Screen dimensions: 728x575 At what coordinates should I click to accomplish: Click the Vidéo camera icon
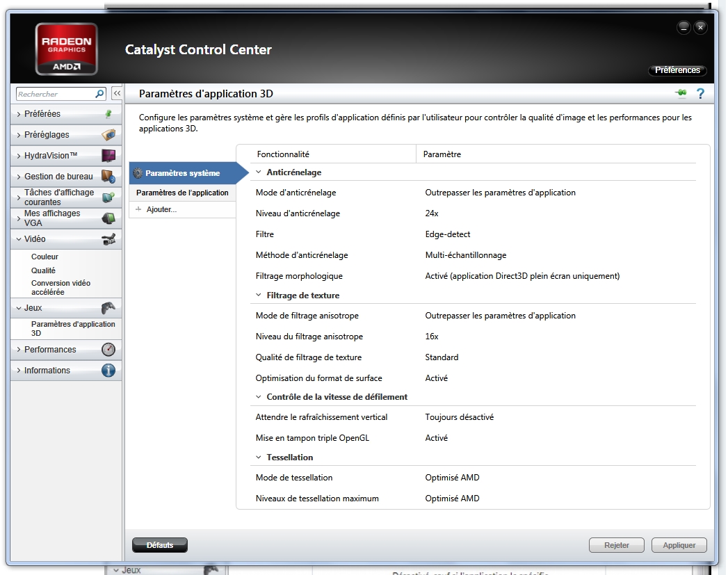pyautogui.click(x=108, y=239)
